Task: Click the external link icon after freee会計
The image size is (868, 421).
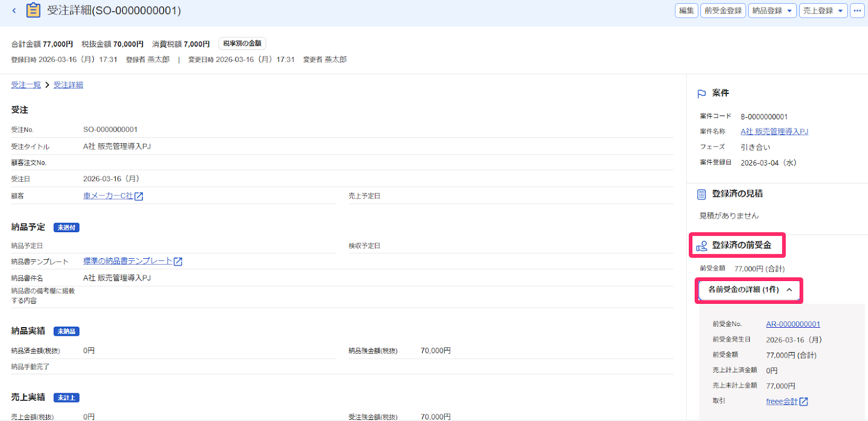Action: pyautogui.click(x=804, y=401)
